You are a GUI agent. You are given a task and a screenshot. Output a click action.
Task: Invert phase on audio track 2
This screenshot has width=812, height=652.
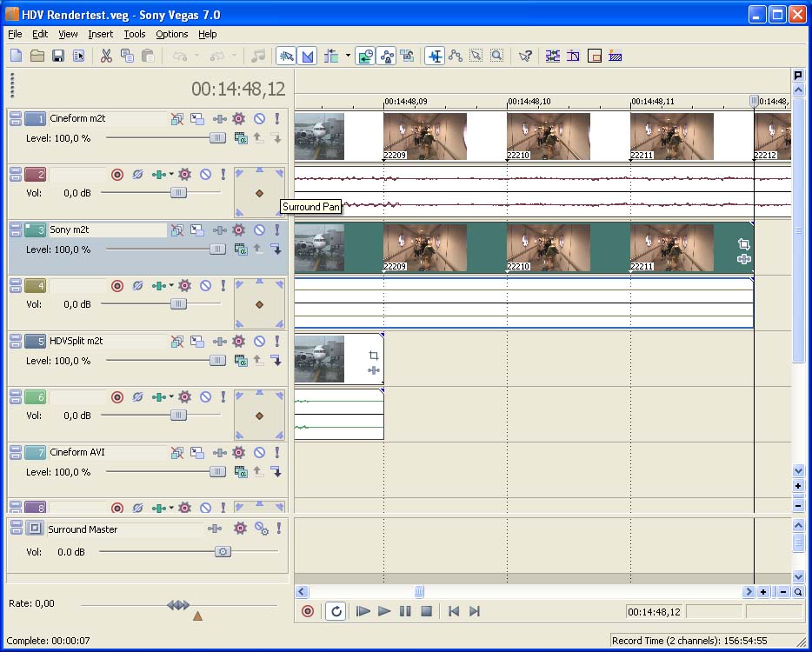[137, 175]
